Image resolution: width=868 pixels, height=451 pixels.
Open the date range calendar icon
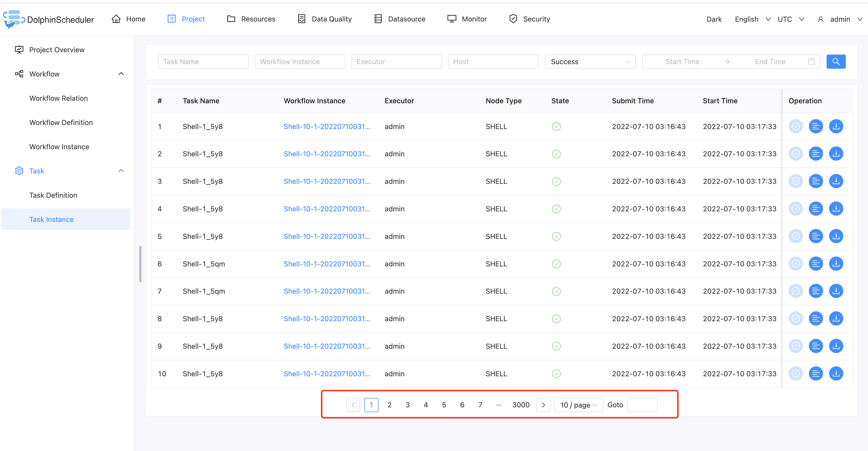coord(811,62)
